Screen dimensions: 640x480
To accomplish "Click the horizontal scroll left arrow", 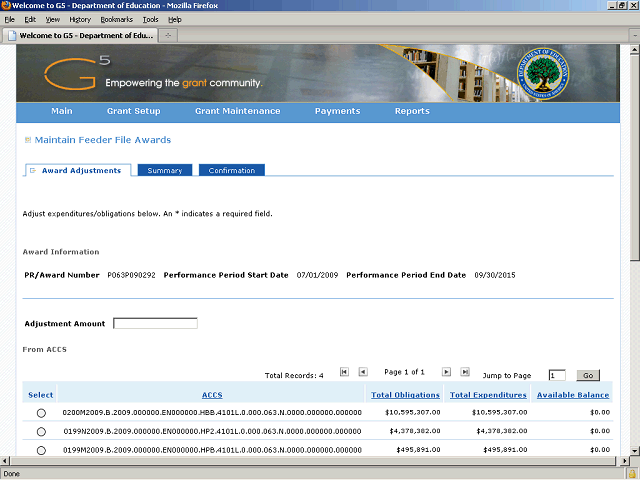I will coord(4,461).
